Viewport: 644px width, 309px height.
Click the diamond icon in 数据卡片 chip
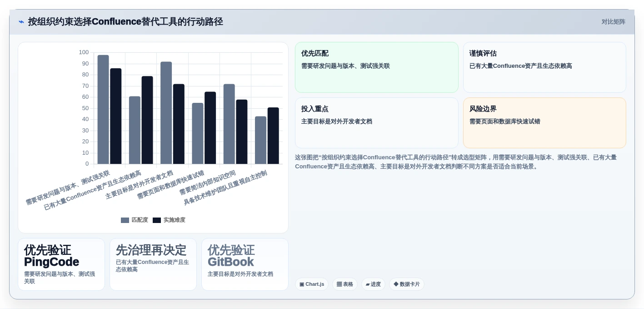(x=396, y=284)
